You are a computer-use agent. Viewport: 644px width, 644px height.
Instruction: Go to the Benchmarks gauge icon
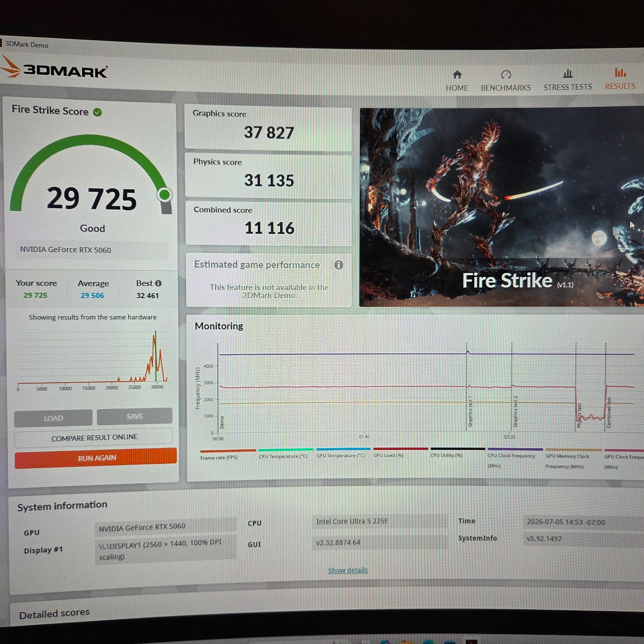(x=506, y=74)
